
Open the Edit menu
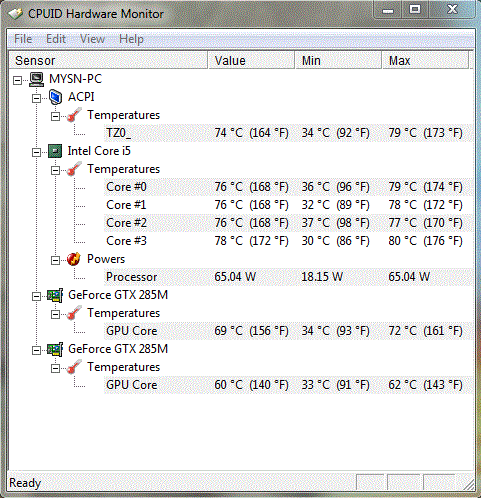click(56, 39)
